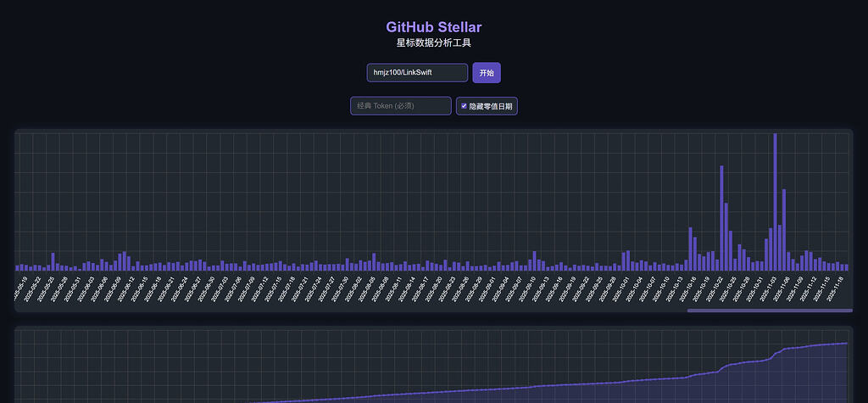The image size is (868, 403).
Task: Click the 2025-11-15 axis date label
Action: click(821, 288)
